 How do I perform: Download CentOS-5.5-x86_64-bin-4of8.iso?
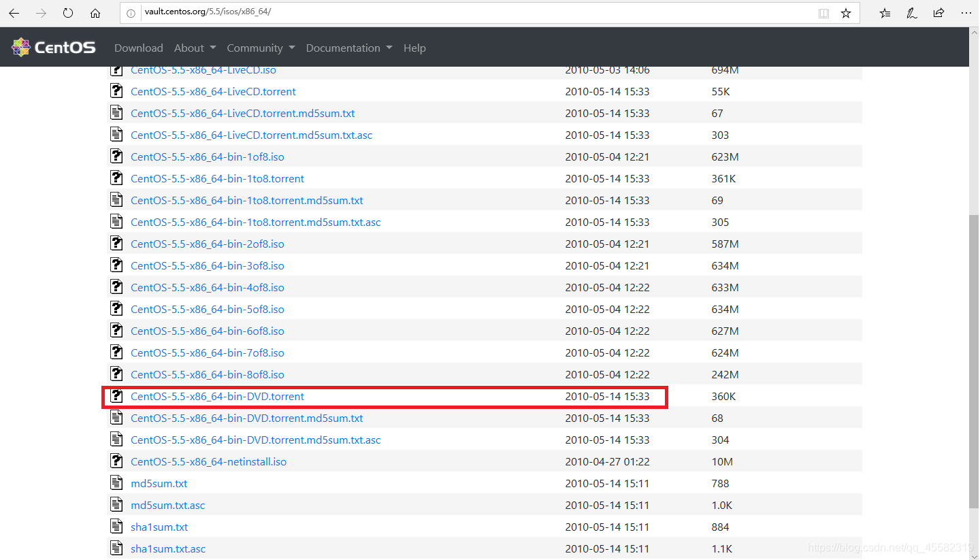pyautogui.click(x=208, y=287)
